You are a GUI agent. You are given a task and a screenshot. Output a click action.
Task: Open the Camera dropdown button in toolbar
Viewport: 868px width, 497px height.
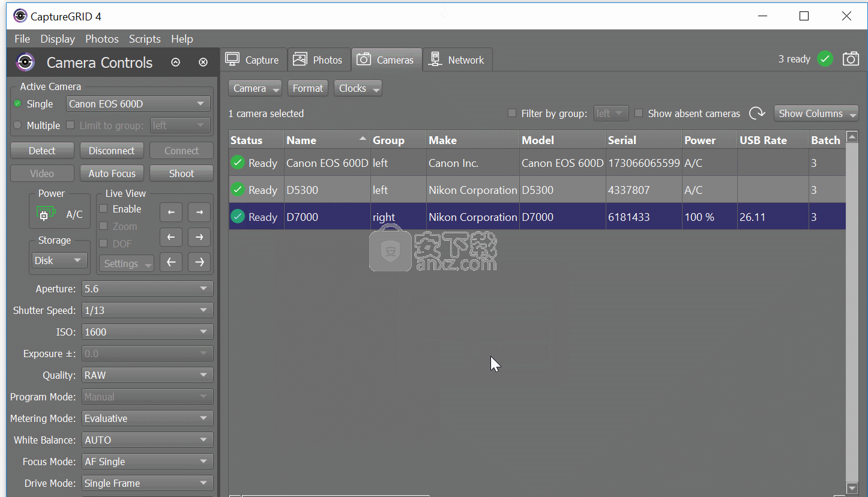(255, 88)
